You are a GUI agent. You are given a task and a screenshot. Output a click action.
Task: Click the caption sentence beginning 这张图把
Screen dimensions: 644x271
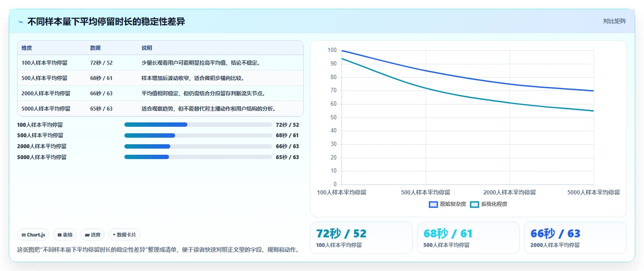pos(158,250)
